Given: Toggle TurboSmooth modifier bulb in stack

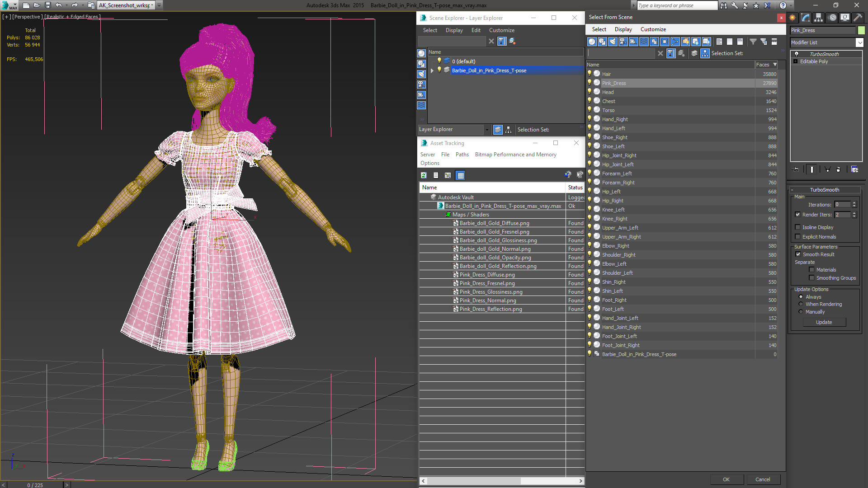Looking at the screenshot, I should coord(796,54).
